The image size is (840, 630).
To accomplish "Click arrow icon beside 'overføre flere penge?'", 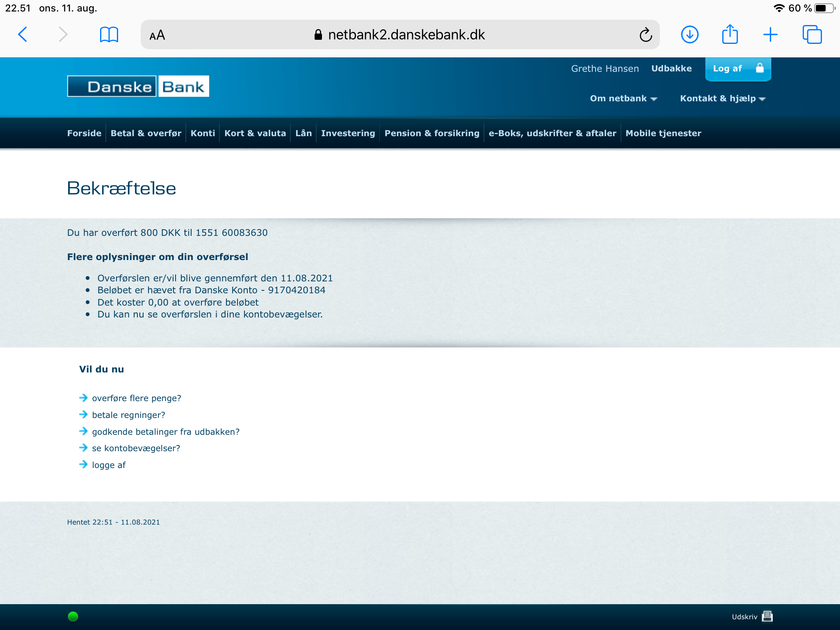I will coord(83,397).
